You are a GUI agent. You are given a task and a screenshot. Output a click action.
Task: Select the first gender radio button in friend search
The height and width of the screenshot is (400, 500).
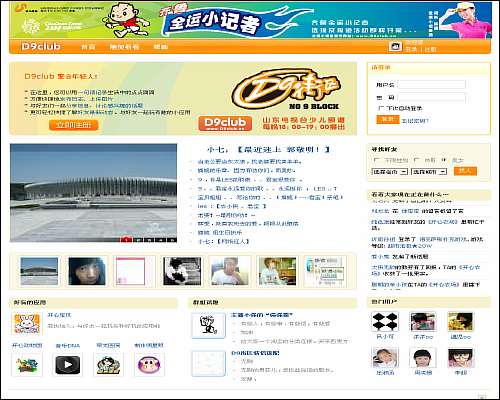point(377,160)
